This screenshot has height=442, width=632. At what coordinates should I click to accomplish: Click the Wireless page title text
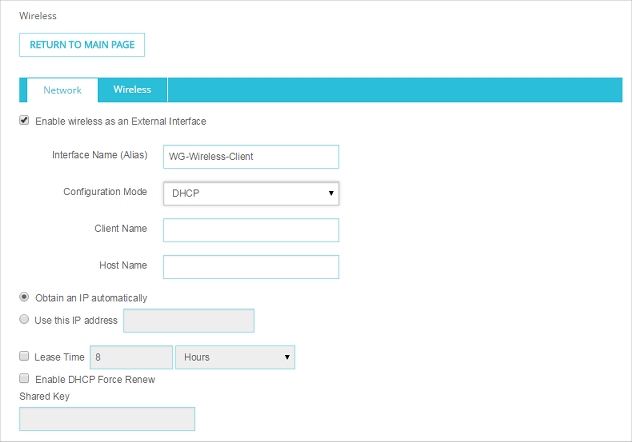pos(38,16)
